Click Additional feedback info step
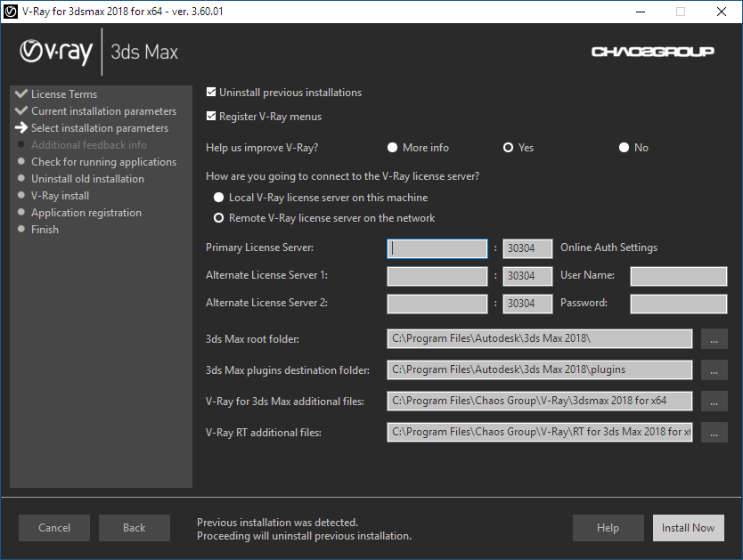Image resolution: width=743 pixels, height=560 pixels. point(88,145)
